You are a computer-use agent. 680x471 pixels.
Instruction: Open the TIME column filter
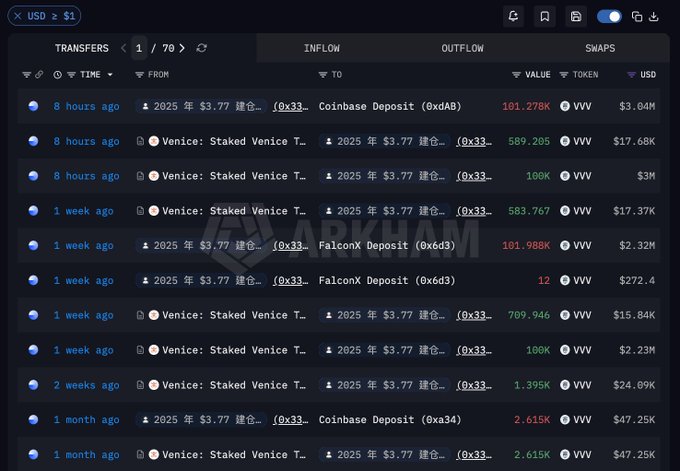tap(72, 75)
